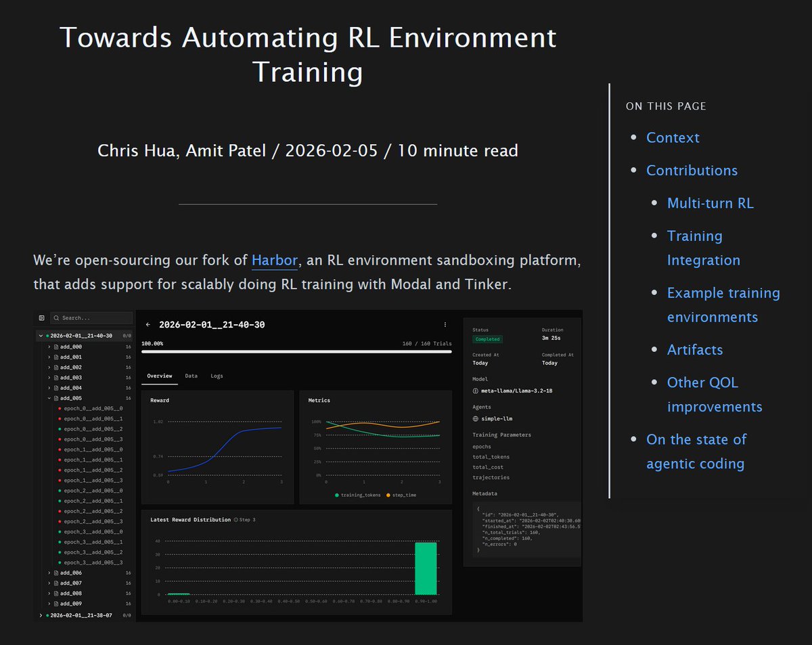Collapse the sidebar using the panel icon
The image size is (812, 645).
[42, 317]
